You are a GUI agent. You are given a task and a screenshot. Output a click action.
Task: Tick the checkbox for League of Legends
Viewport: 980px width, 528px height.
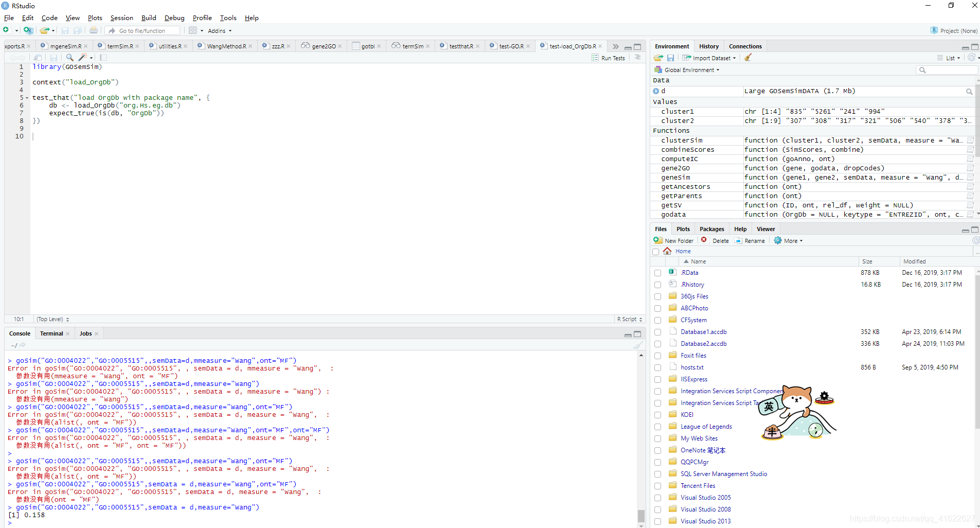point(657,427)
